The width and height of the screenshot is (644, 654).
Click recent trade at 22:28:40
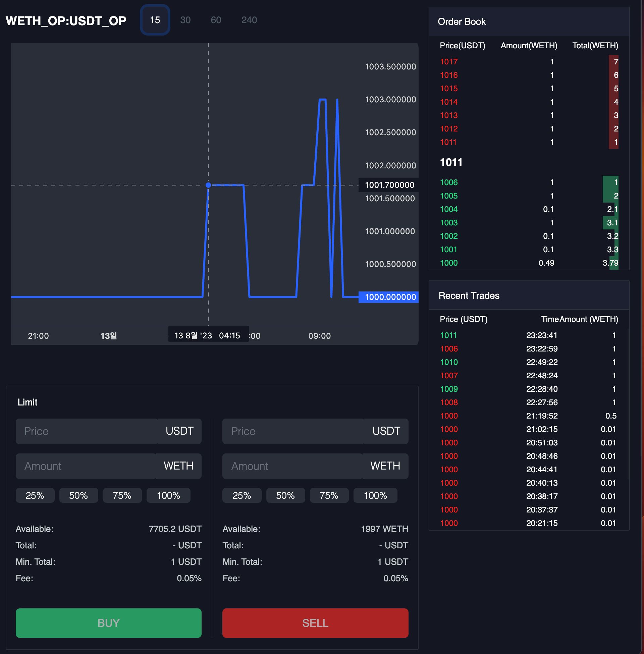(528, 389)
